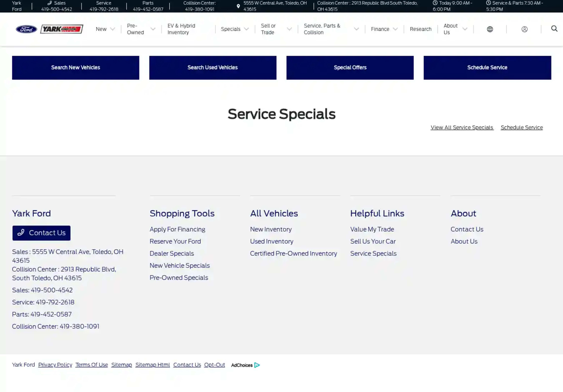563x392 pixels.
Task: Click Service phone 419-792-2618 in top bar
Action: tap(104, 9)
